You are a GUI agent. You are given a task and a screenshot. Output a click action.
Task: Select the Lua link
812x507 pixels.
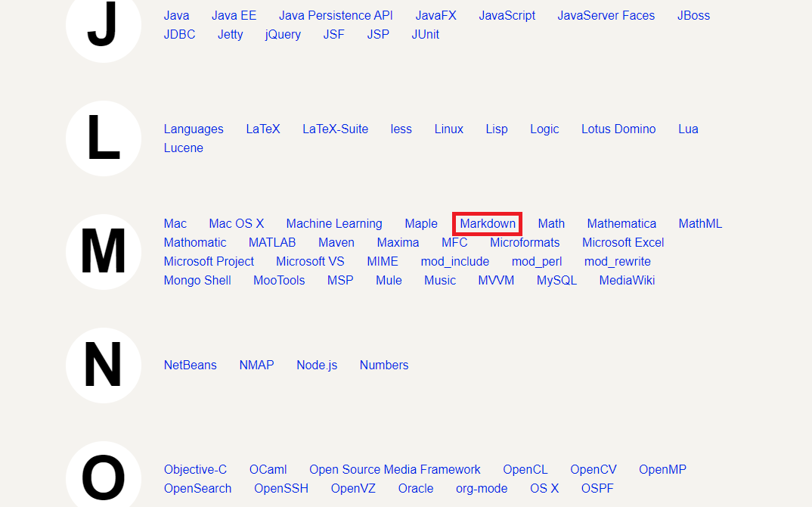click(688, 129)
